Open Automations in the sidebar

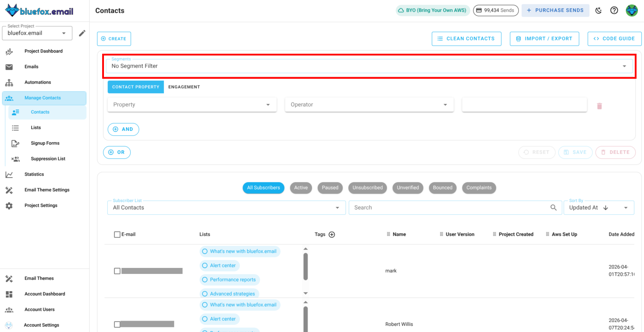click(x=37, y=82)
